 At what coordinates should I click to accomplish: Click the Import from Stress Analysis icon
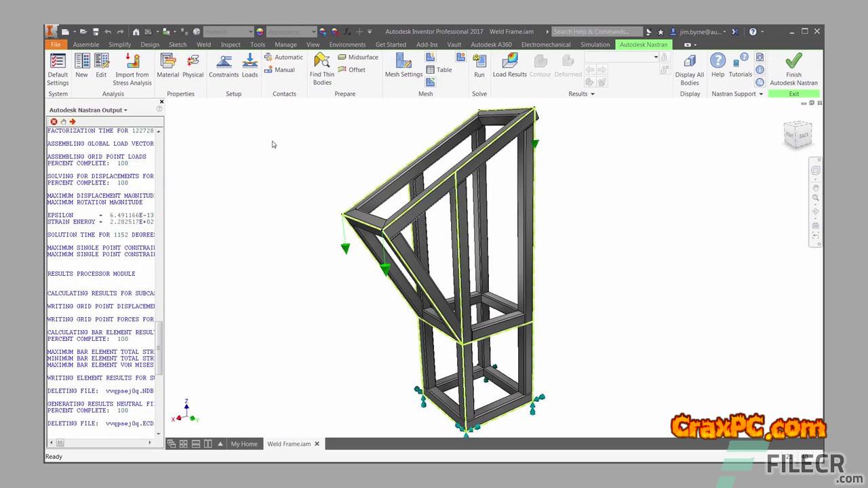coord(132,62)
